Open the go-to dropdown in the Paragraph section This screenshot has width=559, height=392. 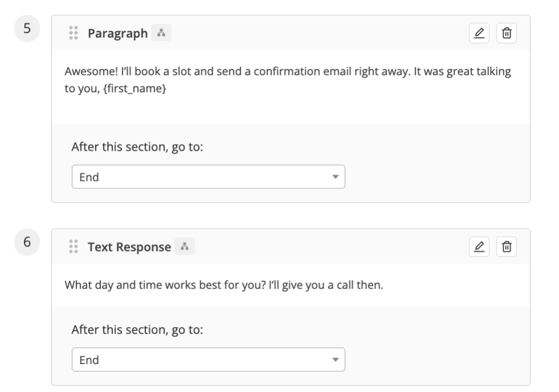click(x=209, y=176)
